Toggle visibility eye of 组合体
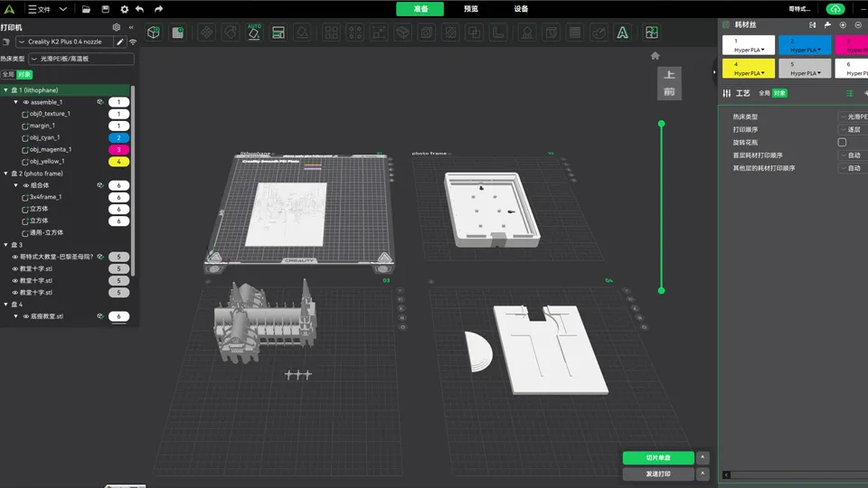Screen dimensions: 868x488 [26, 185]
